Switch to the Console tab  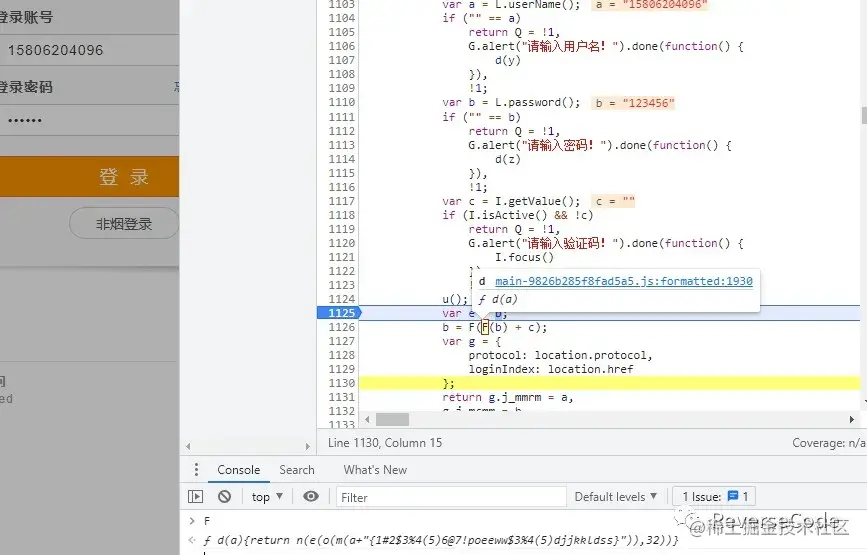(238, 470)
